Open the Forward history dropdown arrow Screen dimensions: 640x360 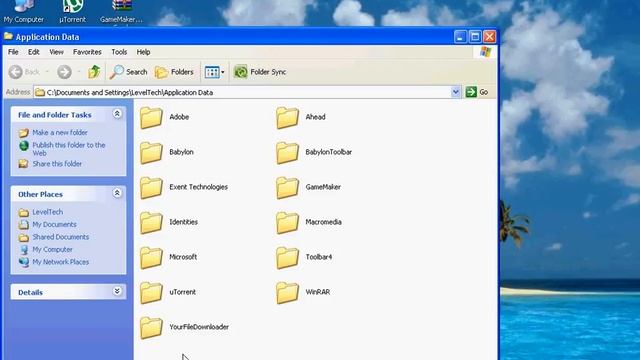(x=79, y=72)
